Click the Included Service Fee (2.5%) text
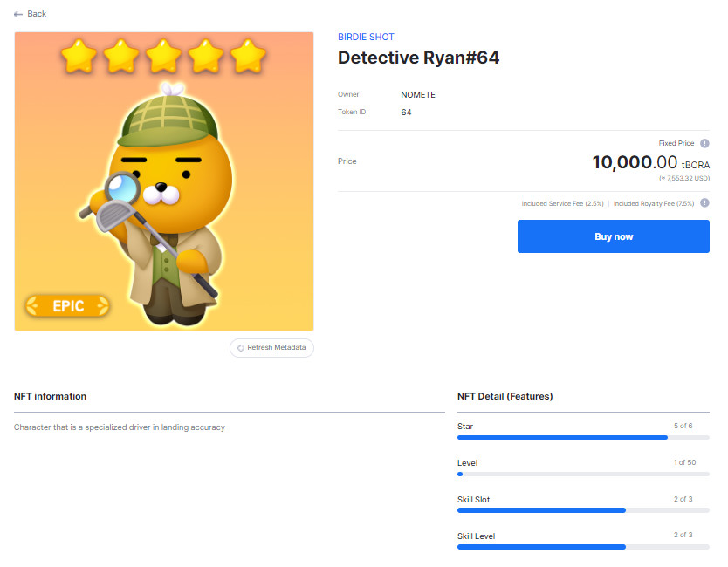The width and height of the screenshot is (728, 567). [x=562, y=204]
